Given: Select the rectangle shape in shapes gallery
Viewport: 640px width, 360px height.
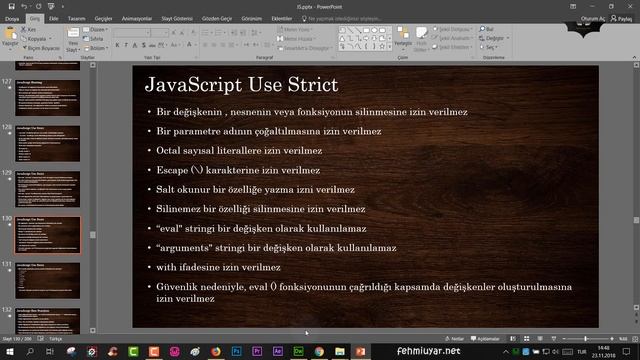Looking at the screenshot, I should click(366, 30).
